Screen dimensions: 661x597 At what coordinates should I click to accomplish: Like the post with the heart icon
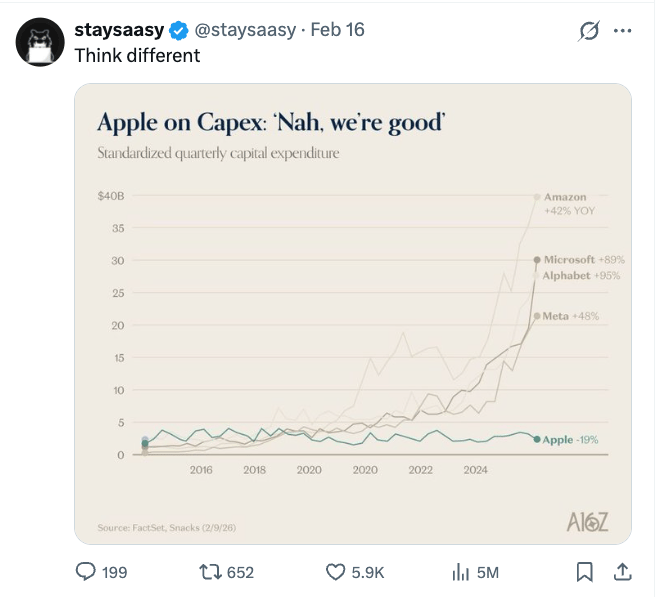pos(336,572)
